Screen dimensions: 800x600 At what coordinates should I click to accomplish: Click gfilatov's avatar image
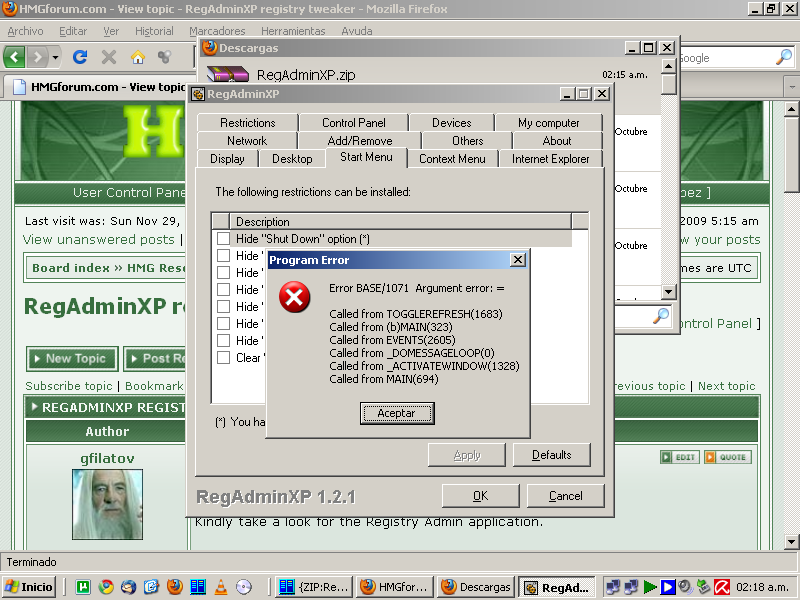[108, 504]
